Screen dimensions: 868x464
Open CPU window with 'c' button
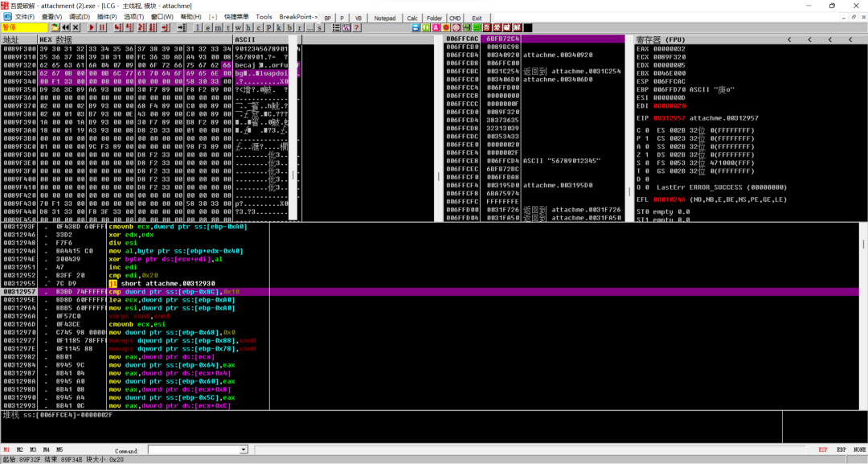259,27
